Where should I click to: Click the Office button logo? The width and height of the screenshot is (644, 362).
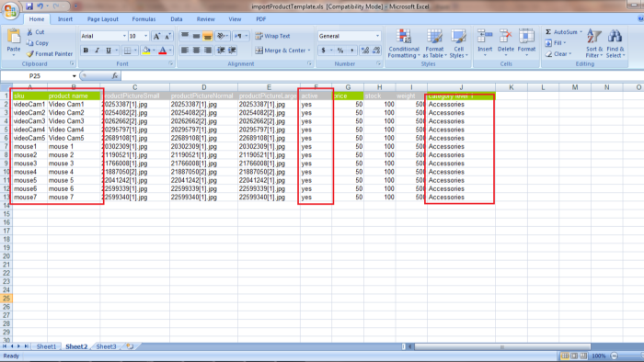click(x=10, y=10)
